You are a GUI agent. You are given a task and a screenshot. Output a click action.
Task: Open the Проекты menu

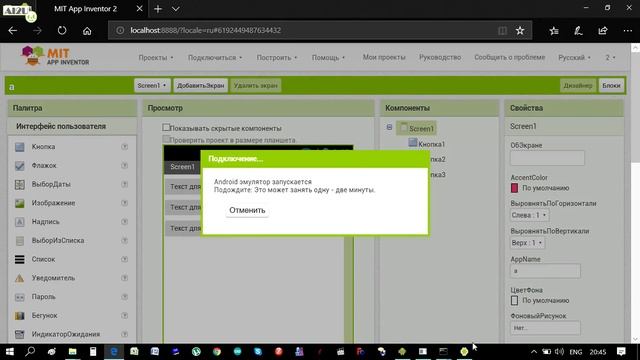click(156, 58)
